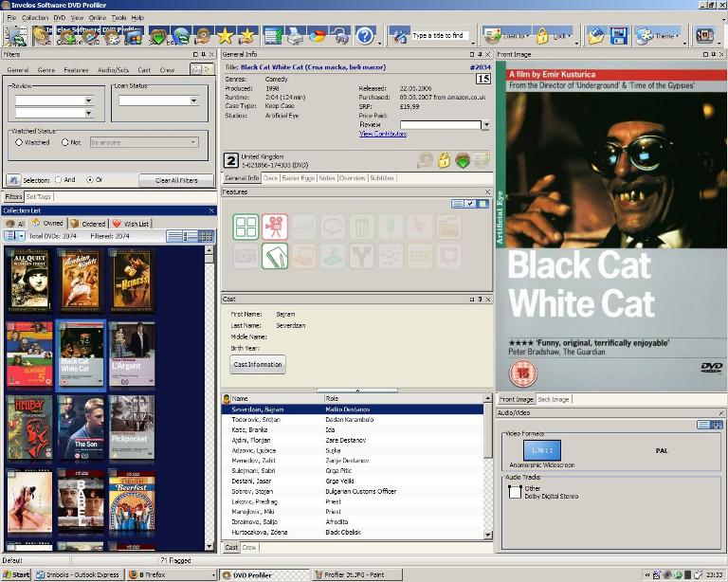Viewport: 728px width, 582px height.
Task: Click the thumbnail grid view icon in Collection List
Action: 206,236
